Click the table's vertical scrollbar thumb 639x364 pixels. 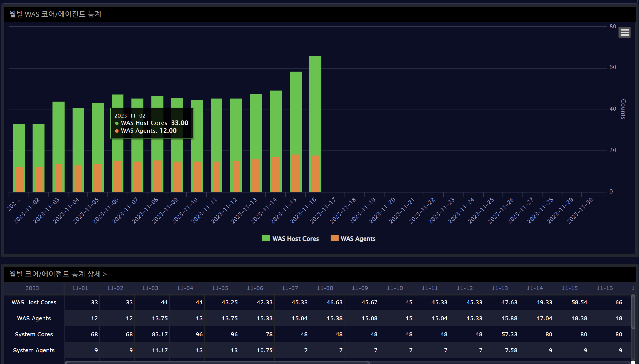[x=633, y=312]
